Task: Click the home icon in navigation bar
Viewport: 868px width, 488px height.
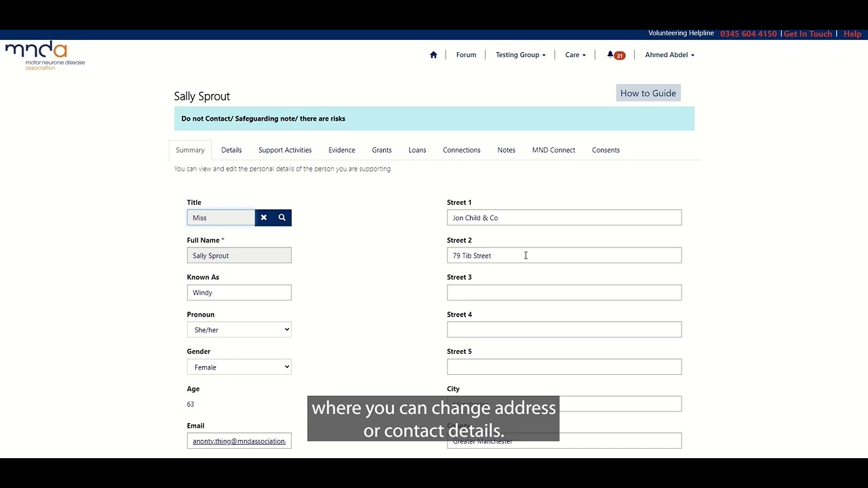Action: pos(433,55)
